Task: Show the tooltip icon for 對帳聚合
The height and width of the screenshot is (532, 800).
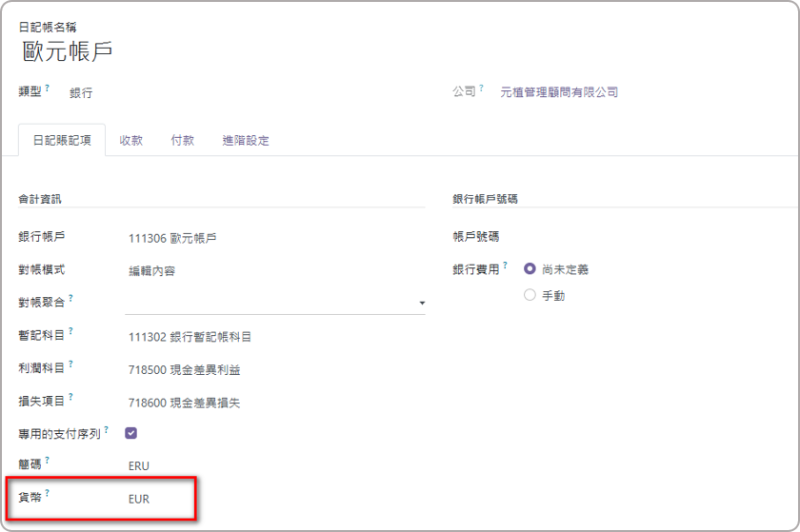Action: pyautogui.click(x=70, y=298)
